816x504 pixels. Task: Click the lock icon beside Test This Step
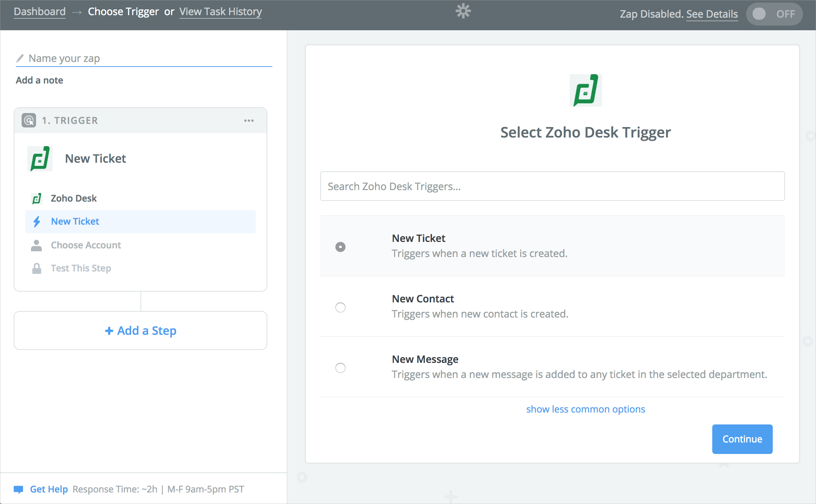pyautogui.click(x=36, y=268)
